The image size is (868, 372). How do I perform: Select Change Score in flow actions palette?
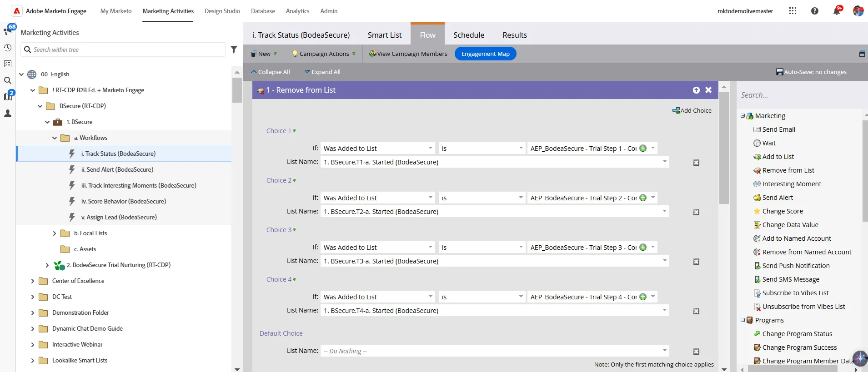coord(783,211)
